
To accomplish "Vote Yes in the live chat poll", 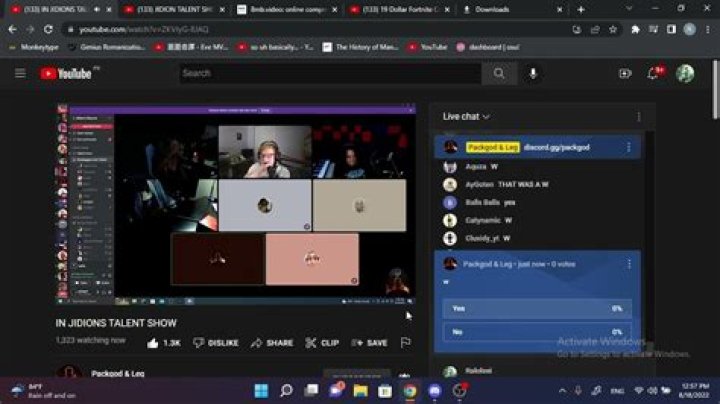I will [536, 309].
